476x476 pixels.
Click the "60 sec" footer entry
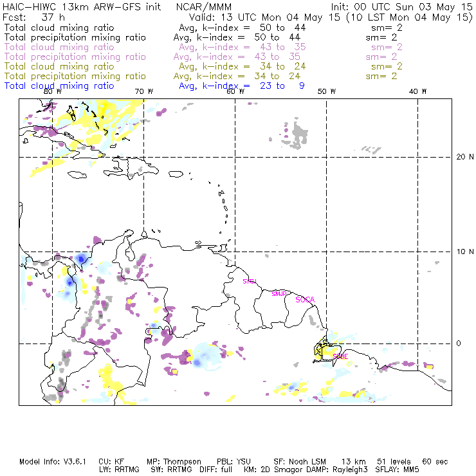coord(435,462)
